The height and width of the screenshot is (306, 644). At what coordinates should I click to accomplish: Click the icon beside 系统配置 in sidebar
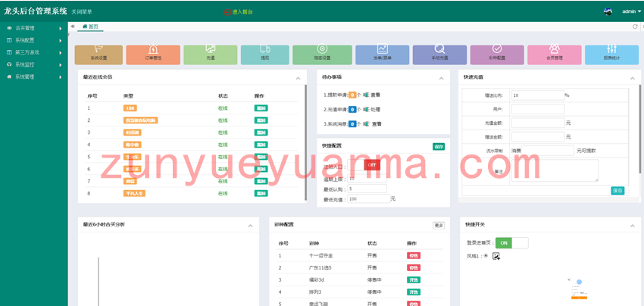coord(9,40)
